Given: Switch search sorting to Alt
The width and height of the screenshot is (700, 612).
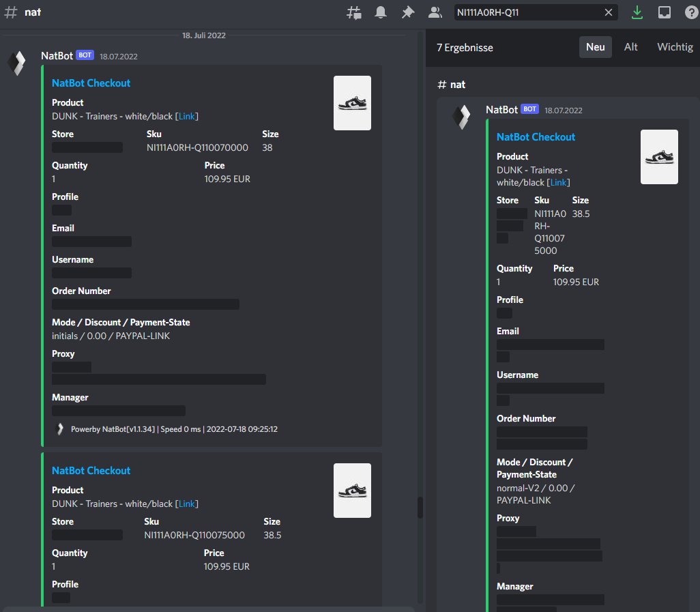Looking at the screenshot, I should tap(630, 46).
